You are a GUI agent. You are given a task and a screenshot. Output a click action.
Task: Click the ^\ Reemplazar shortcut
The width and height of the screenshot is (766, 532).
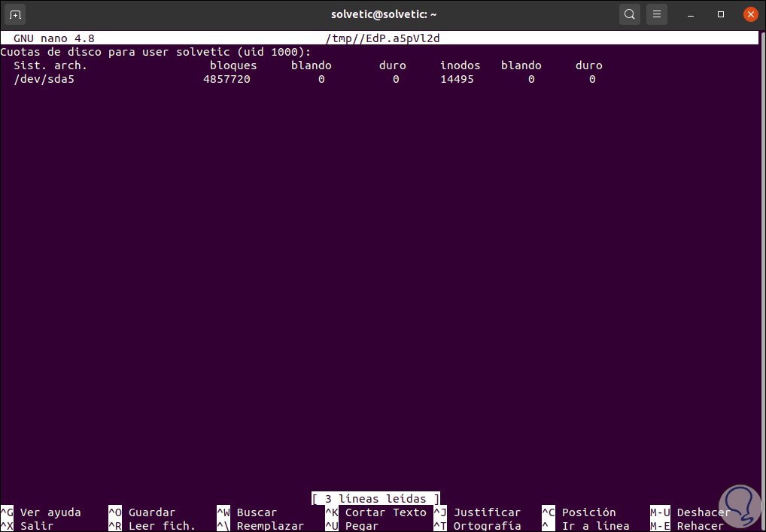point(260,526)
